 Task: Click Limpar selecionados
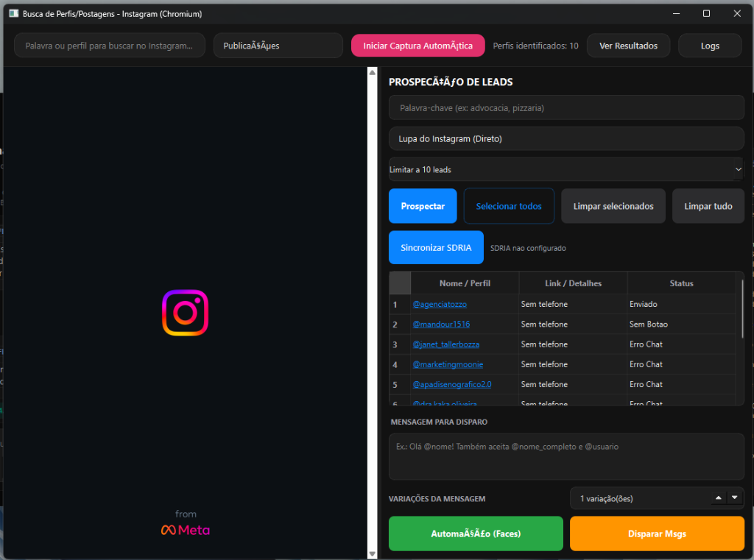tap(613, 206)
